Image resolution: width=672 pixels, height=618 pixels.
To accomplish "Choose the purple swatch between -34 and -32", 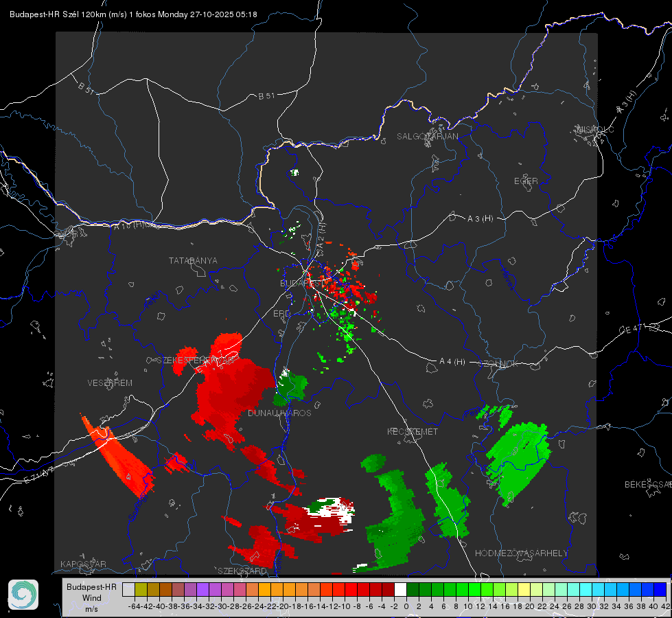I will point(202,590).
